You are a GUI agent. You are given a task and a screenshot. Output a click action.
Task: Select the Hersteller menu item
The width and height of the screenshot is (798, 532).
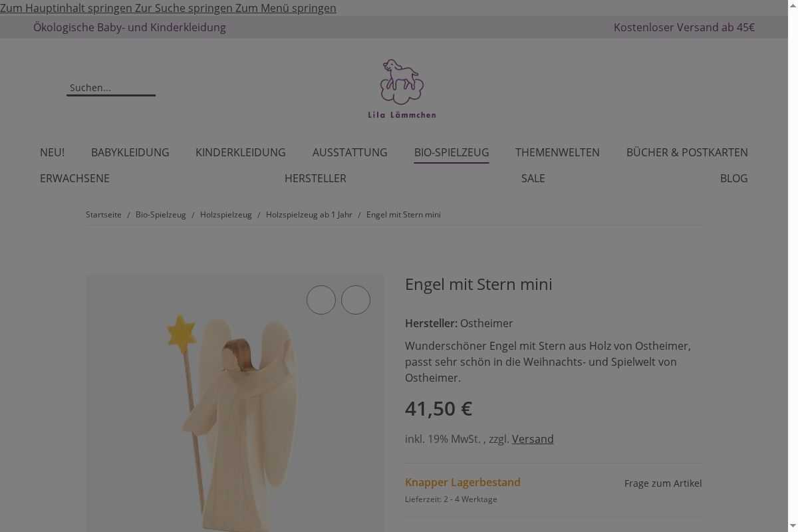[x=315, y=178]
